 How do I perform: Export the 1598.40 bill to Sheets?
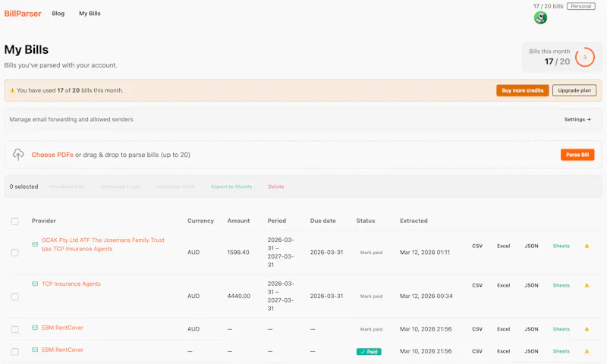(561, 246)
